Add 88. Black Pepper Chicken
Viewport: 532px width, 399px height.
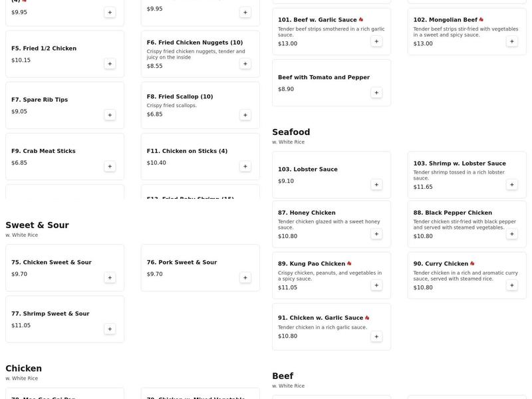pyautogui.click(x=512, y=234)
